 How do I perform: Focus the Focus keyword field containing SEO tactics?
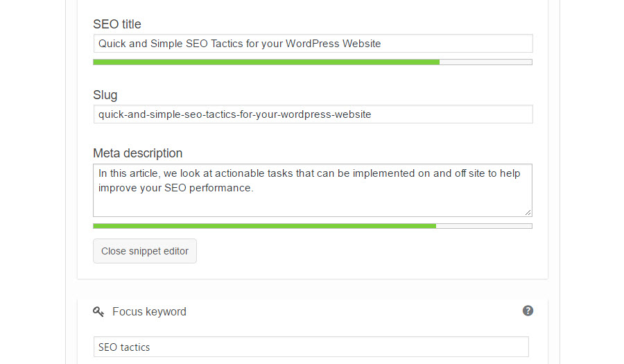[x=311, y=347]
